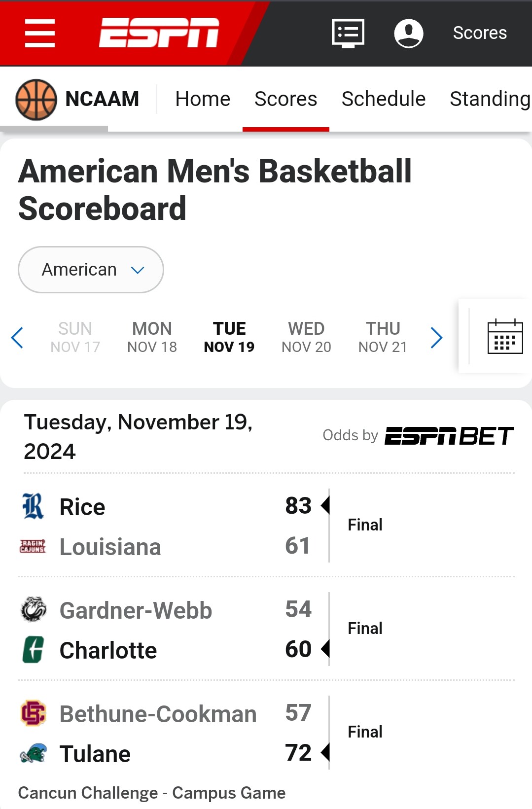Switch to the Home tab
The width and height of the screenshot is (532, 809).
(203, 99)
